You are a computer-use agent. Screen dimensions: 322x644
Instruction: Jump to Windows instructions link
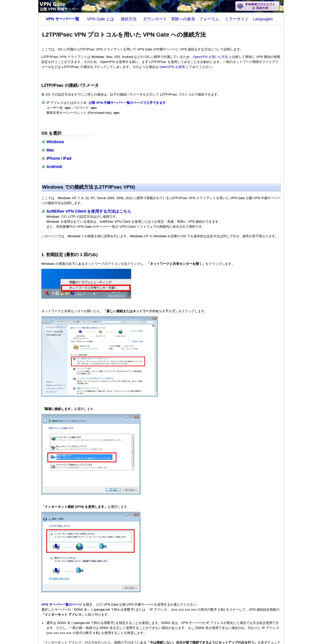click(55, 142)
